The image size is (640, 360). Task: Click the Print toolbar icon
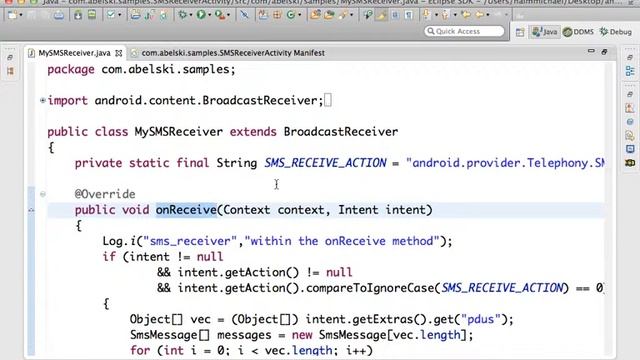59,15
